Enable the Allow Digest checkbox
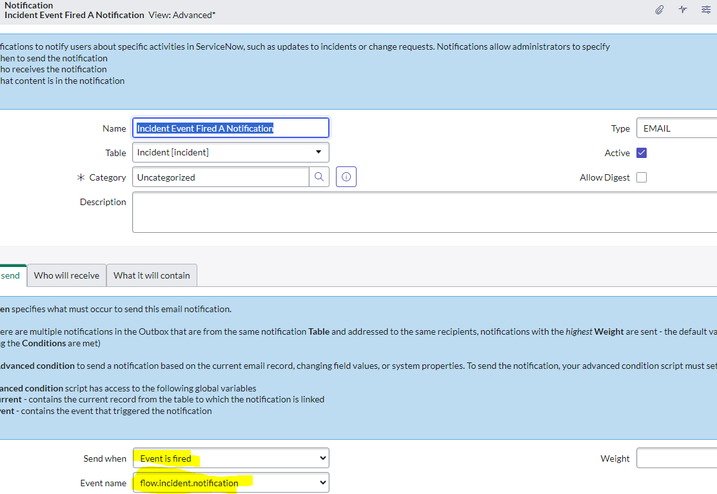 642,177
